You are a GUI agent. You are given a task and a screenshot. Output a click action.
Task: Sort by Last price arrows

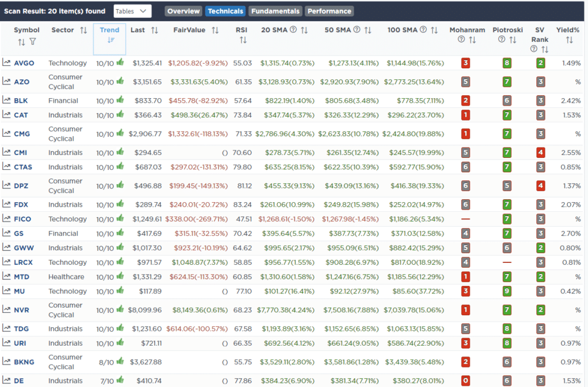(x=154, y=30)
